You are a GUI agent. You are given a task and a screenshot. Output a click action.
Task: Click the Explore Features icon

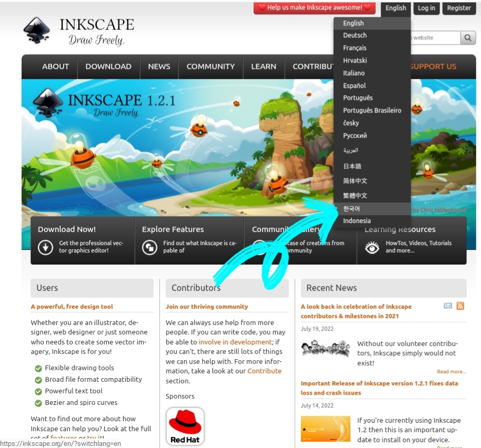click(x=149, y=247)
